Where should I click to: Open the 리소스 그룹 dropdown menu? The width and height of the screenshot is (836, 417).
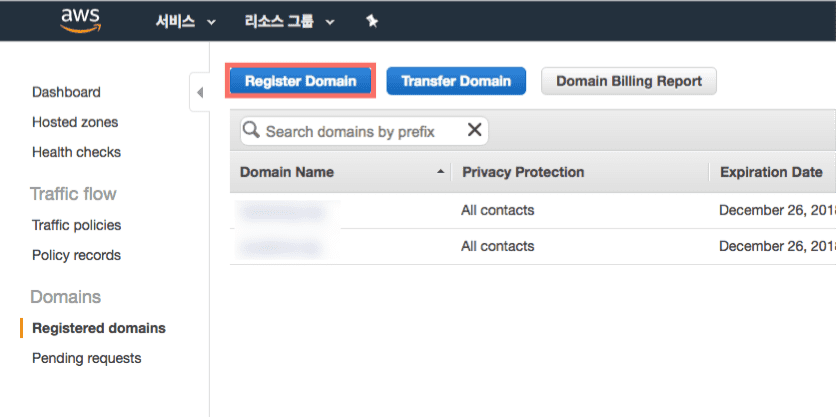(x=290, y=22)
